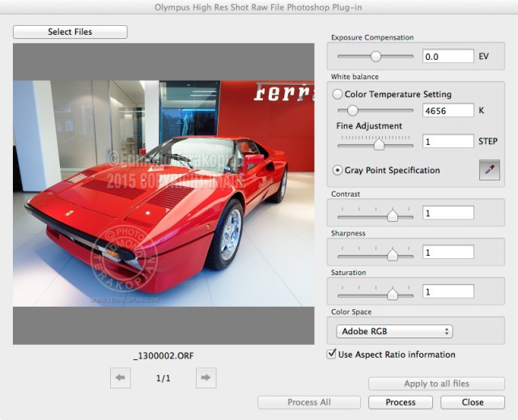Select Color Temperature Setting radio button

click(x=338, y=94)
